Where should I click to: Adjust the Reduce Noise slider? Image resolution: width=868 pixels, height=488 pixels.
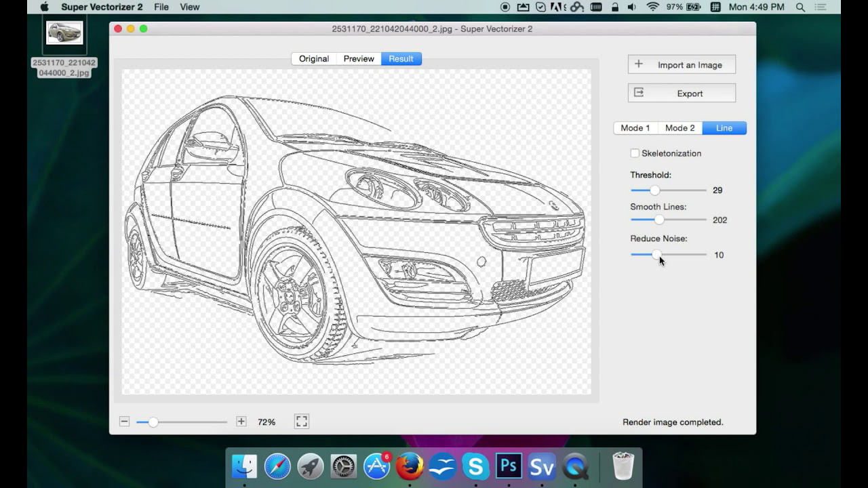click(x=656, y=255)
